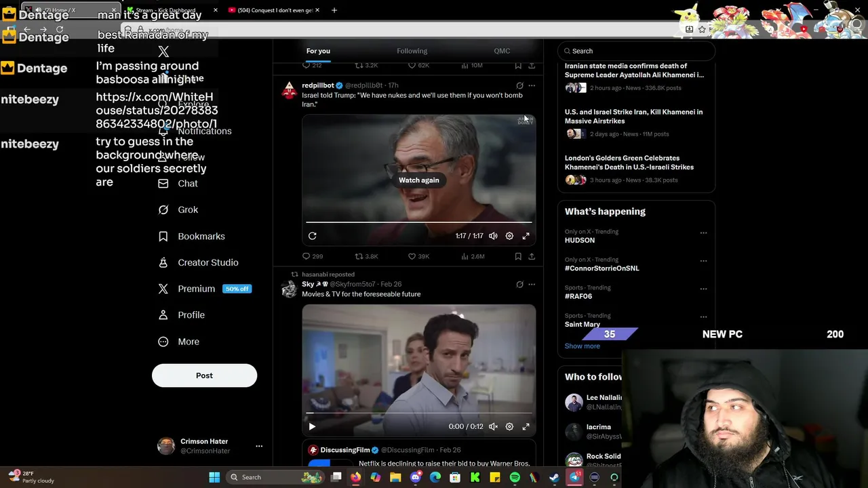868x488 pixels.
Task: Open more options on redpillbot post
Action: [532, 85]
